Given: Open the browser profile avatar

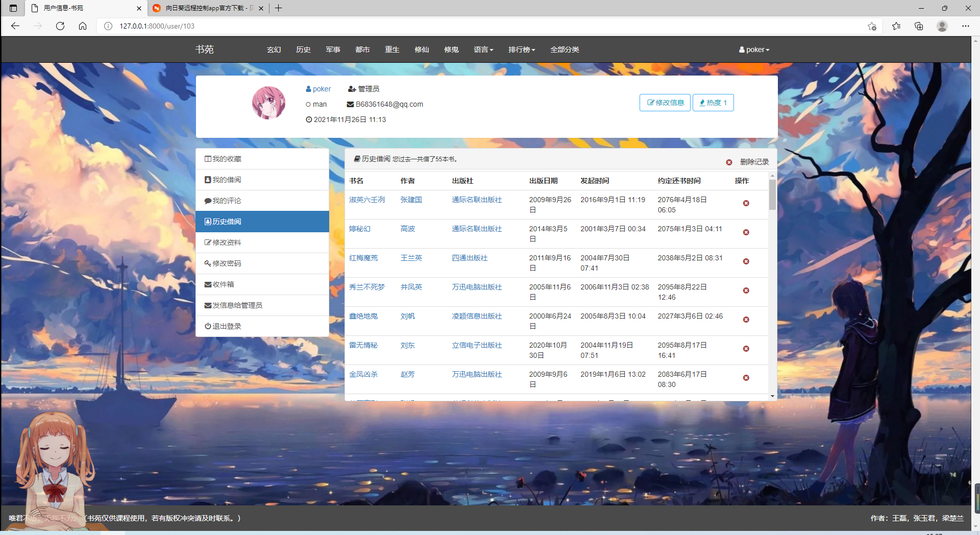Looking at the screenshot, I should click(x=942, y=26).
